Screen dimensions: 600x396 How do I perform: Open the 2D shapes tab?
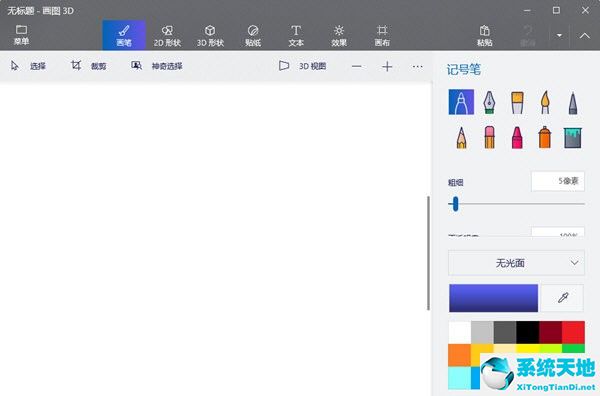pyautogui.click(x=167, y=36)
